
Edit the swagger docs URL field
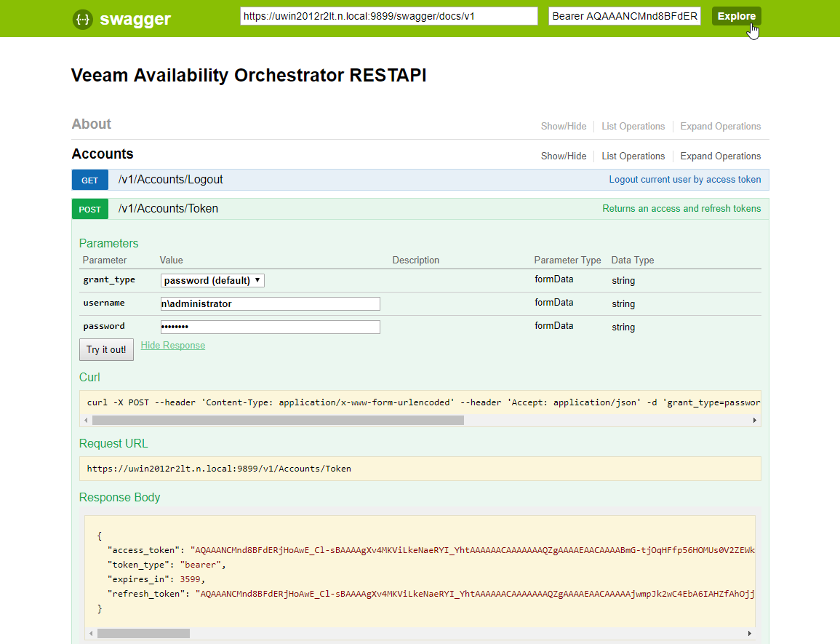(x=388, y=16)
